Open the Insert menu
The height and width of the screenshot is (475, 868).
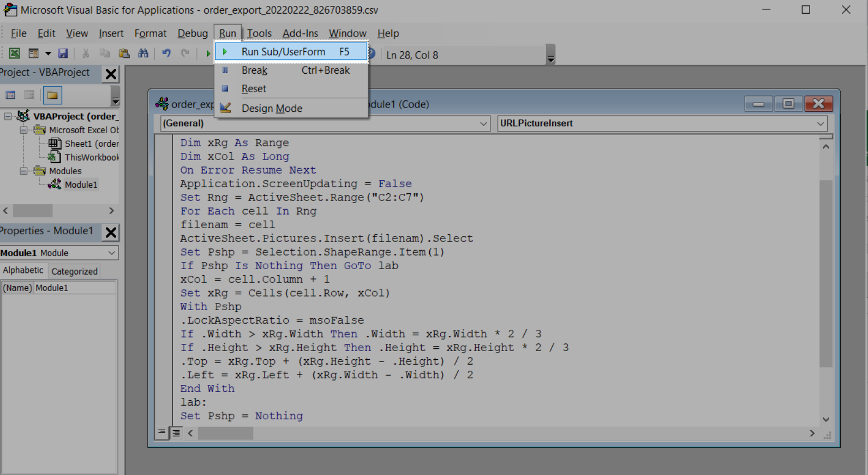click(x=111, y=33)
